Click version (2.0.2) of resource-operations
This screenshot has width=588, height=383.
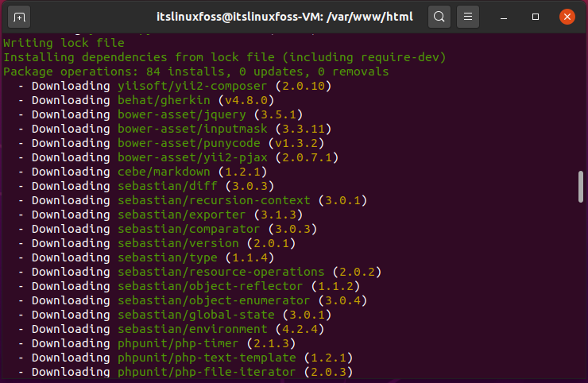pos(357,272)
